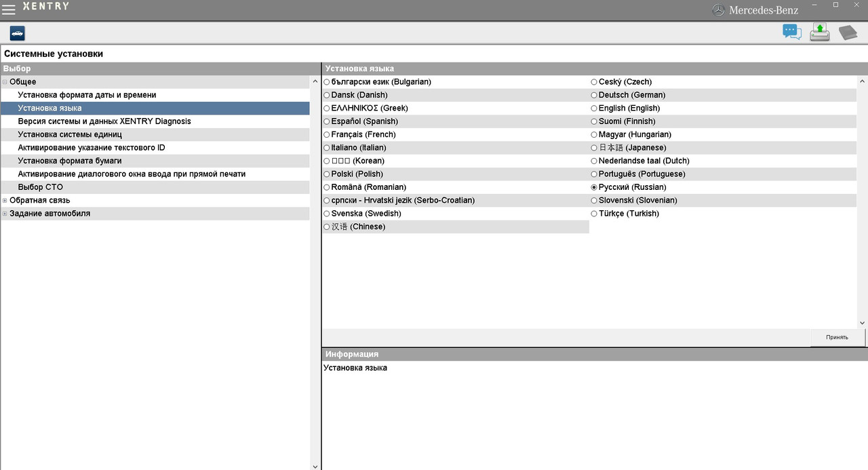Open the hamburger menu icon
The height and width of the screenshot is (470, 868).
(9, 9)
